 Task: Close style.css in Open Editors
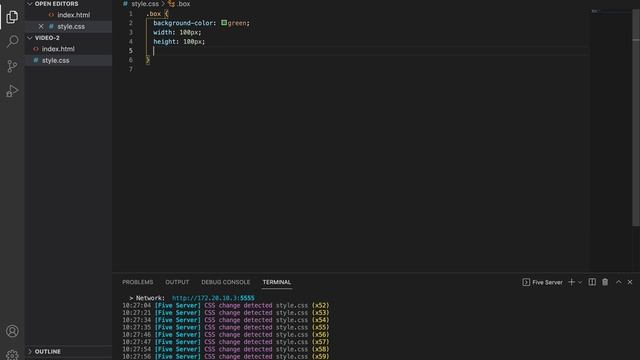tap(41, 27)
